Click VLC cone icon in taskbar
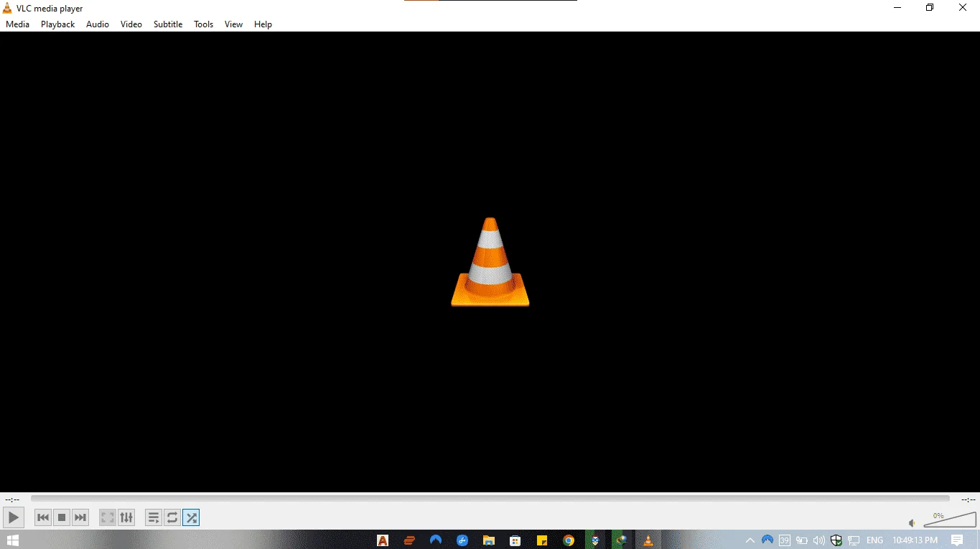Image resolution: width=980 pixels, height=549 pixels. 648,540
